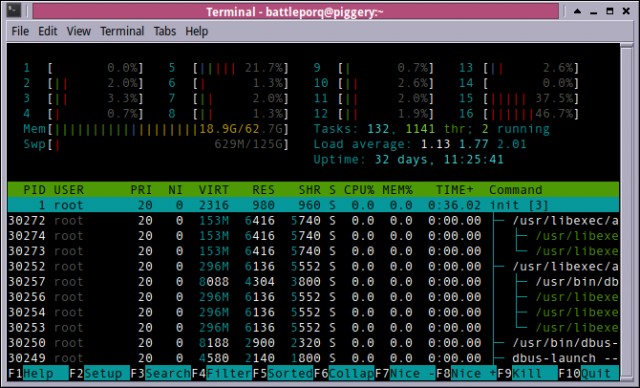Sort by the VIRT column header
Screen dimensions: 640x388
click(213, 190)
